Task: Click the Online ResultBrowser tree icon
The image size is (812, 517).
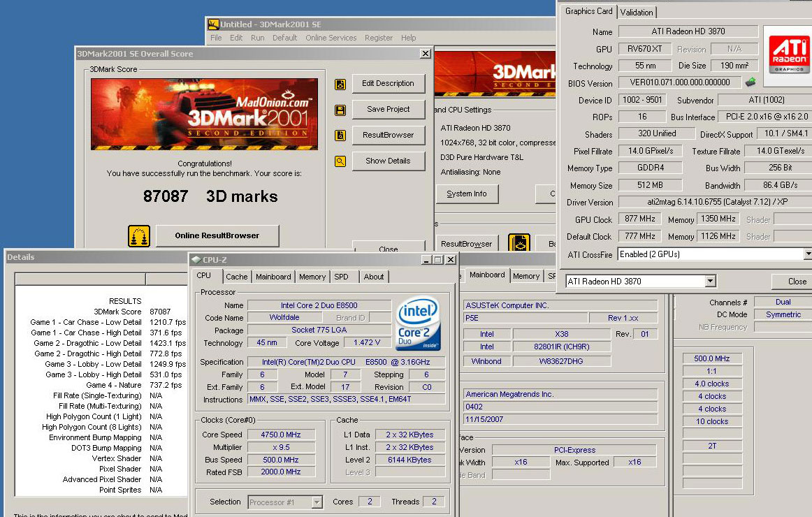Action: [x=139, y=236]
